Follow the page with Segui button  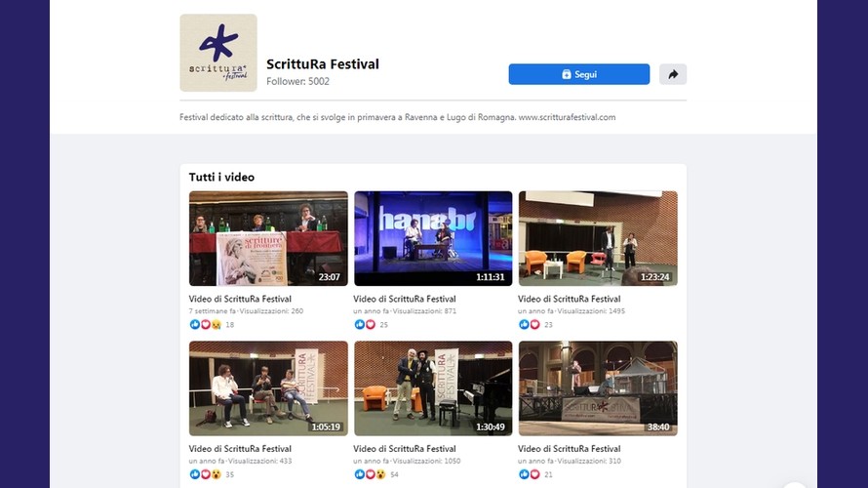(579, 74)
